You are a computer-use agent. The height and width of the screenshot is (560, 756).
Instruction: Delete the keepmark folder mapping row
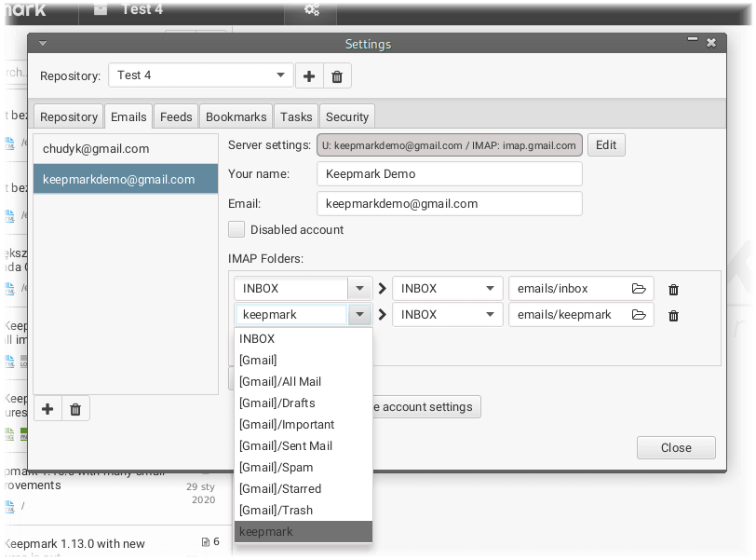coord(674,316)
